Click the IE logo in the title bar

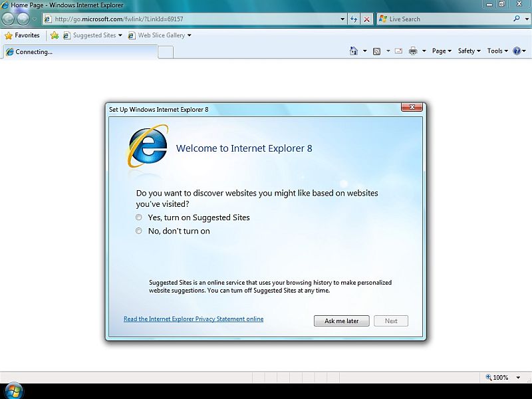pos(5,5)
